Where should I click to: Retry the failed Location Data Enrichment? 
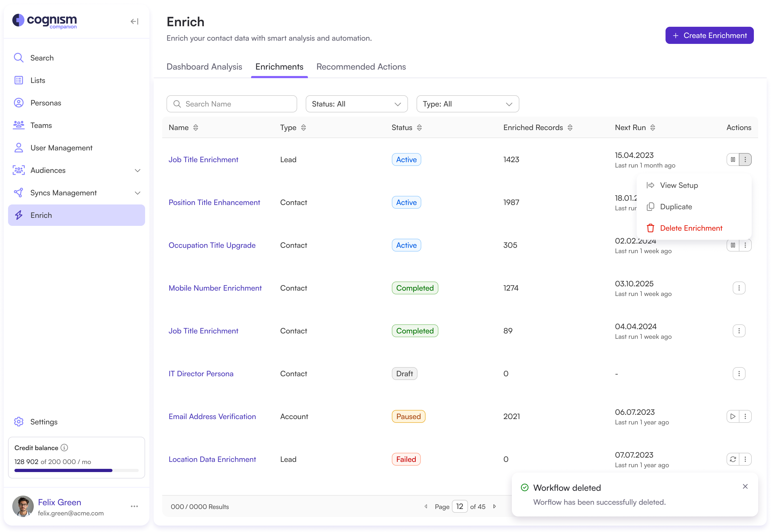point(733,459)
